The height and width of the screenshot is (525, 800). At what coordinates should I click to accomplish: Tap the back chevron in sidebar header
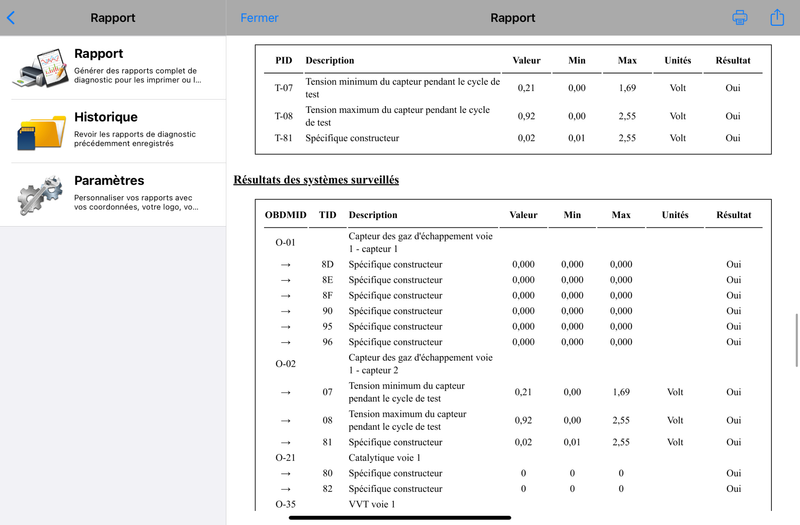coord(11,18)
